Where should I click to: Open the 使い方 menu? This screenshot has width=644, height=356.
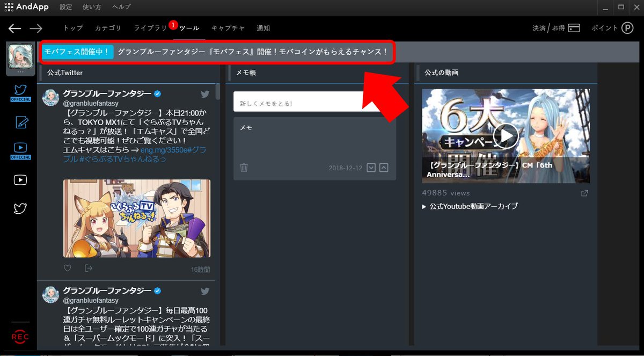point(92,7)
